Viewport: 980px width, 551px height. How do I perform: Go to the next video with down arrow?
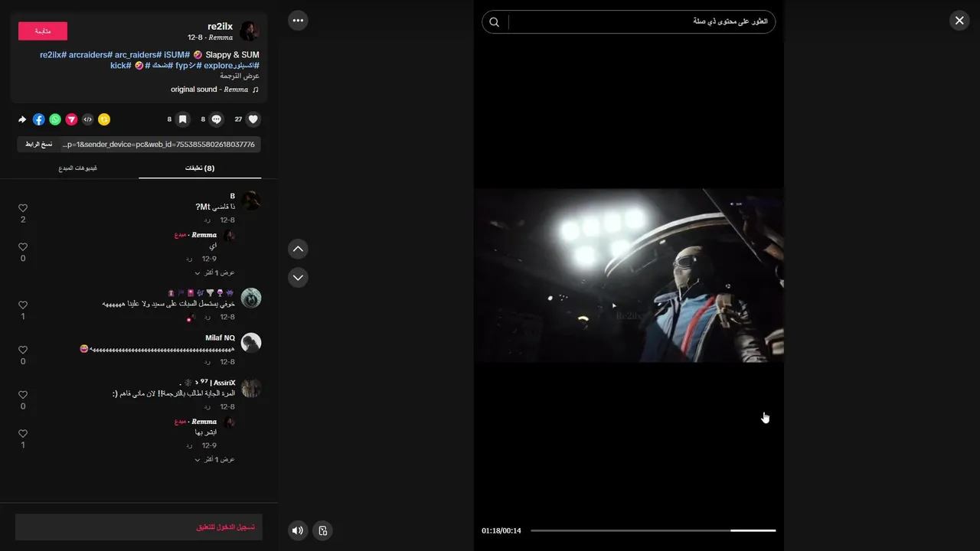pos(298,277)
